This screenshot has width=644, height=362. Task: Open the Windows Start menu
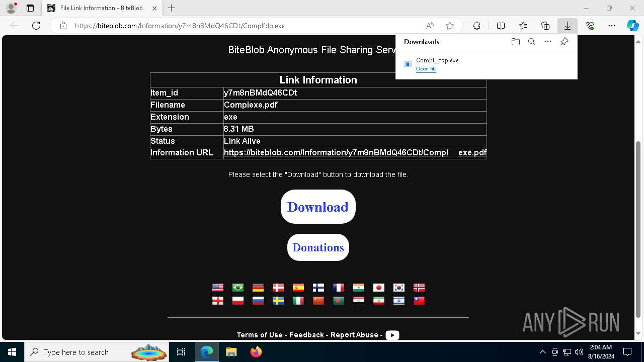[x=12, y=352]
